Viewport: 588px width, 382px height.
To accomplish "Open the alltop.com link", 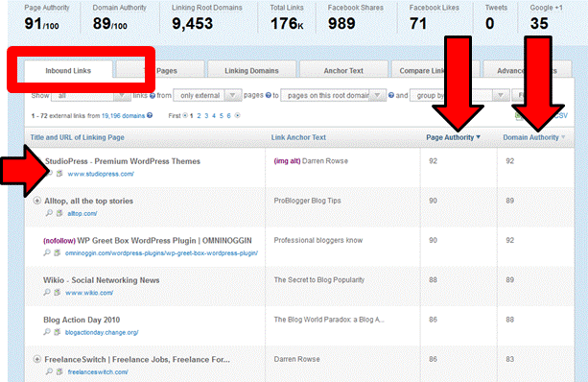I will point(82,213).
